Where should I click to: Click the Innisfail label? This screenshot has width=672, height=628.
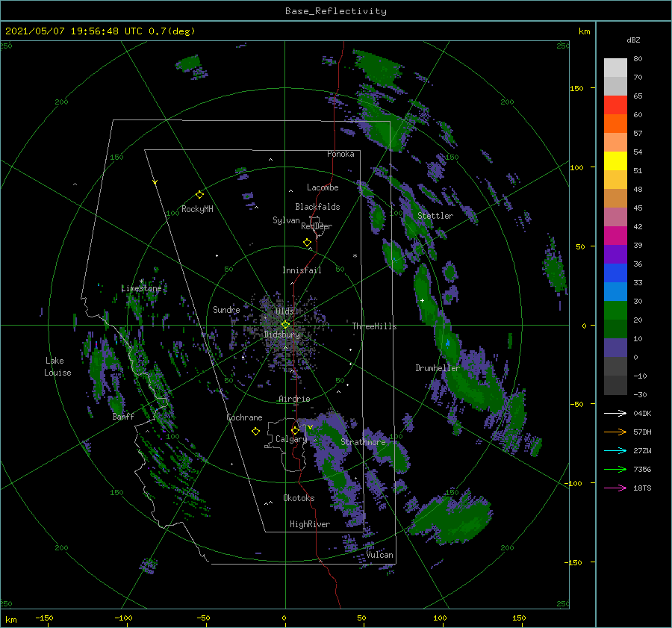tap(302, 270)
